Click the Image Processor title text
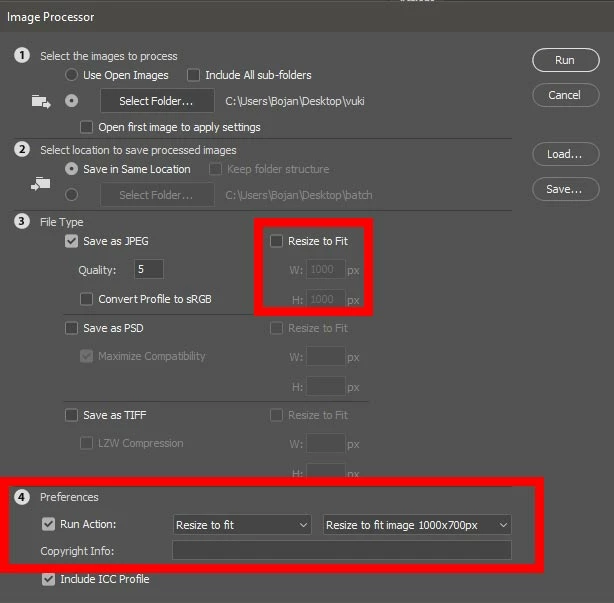 point(51,17)
